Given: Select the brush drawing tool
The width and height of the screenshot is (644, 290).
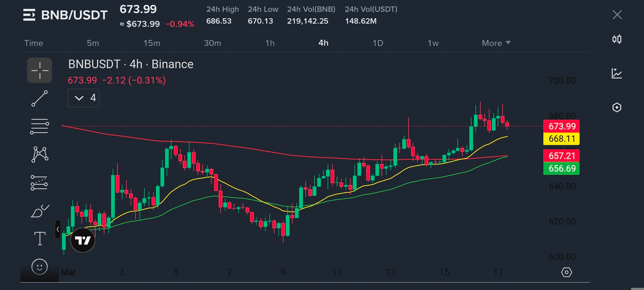Looking at the screenshot, I should (x=40, y=211).
